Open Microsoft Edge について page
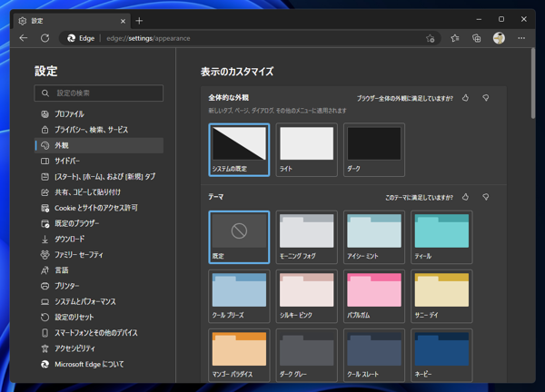The image size is (545, 392). click(99, 364)
